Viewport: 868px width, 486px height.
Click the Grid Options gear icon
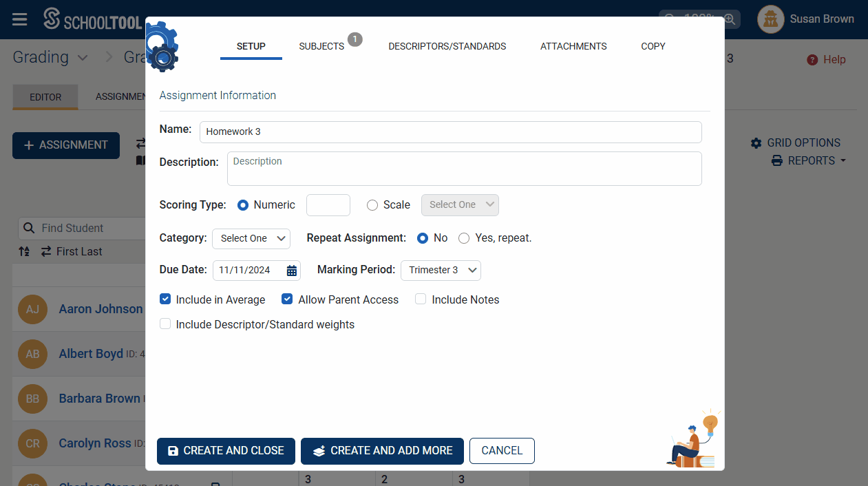(x=756, y=143)
